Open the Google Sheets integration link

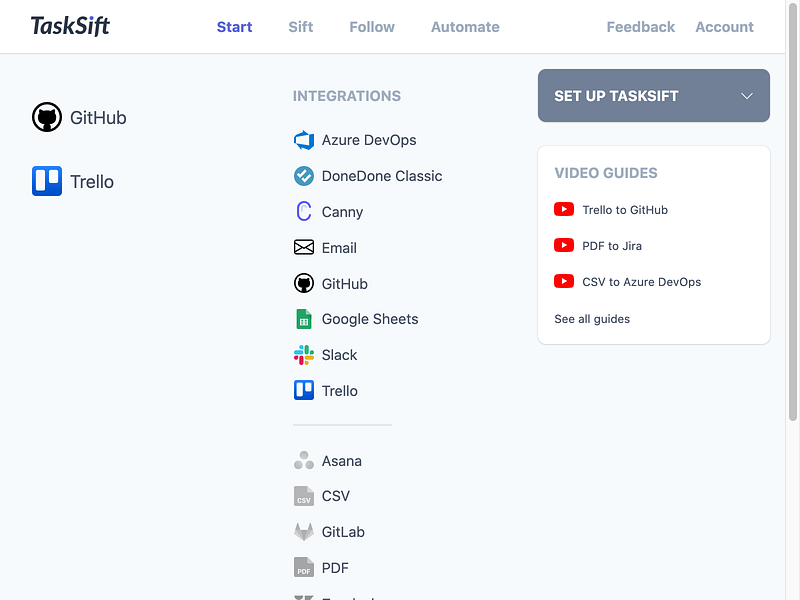pyautogui.click(x=370, y=319)
